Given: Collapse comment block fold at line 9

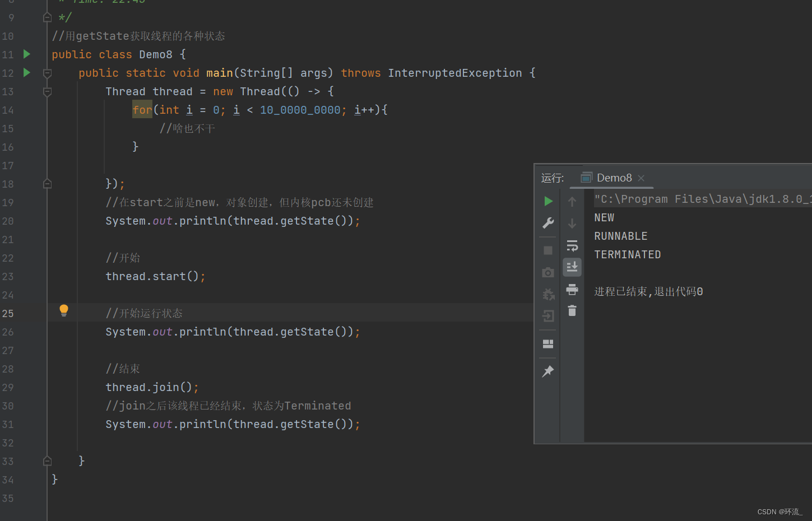Looking at the screenshot, I should [47, 16].
